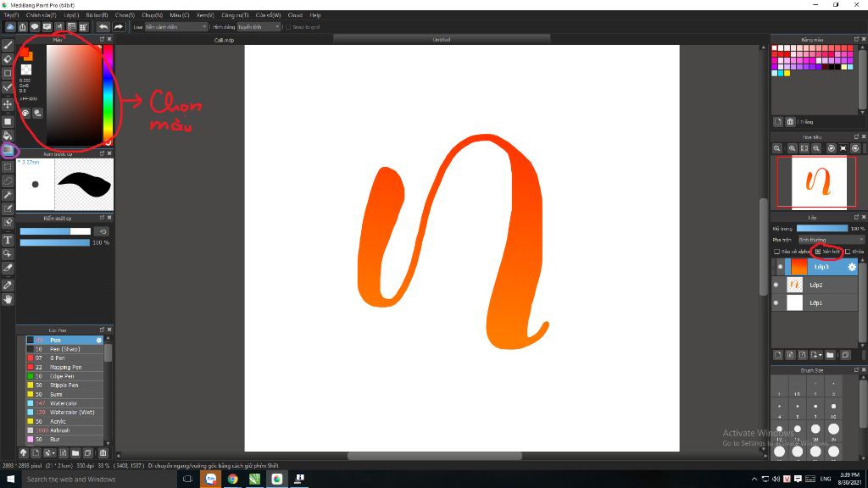Click the share/export icon in toolbar
Viewport: 868px width, 488px height.
[x=23, y=26]
